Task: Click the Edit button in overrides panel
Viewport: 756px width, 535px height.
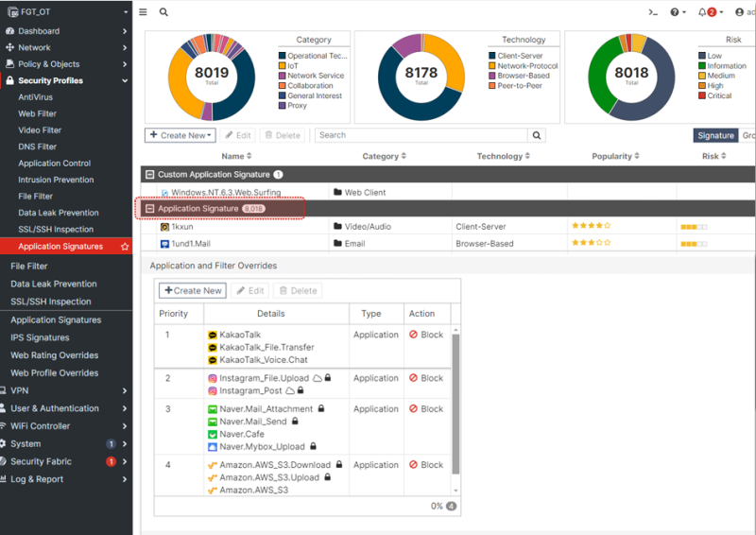Action: (x=250, y=291)
